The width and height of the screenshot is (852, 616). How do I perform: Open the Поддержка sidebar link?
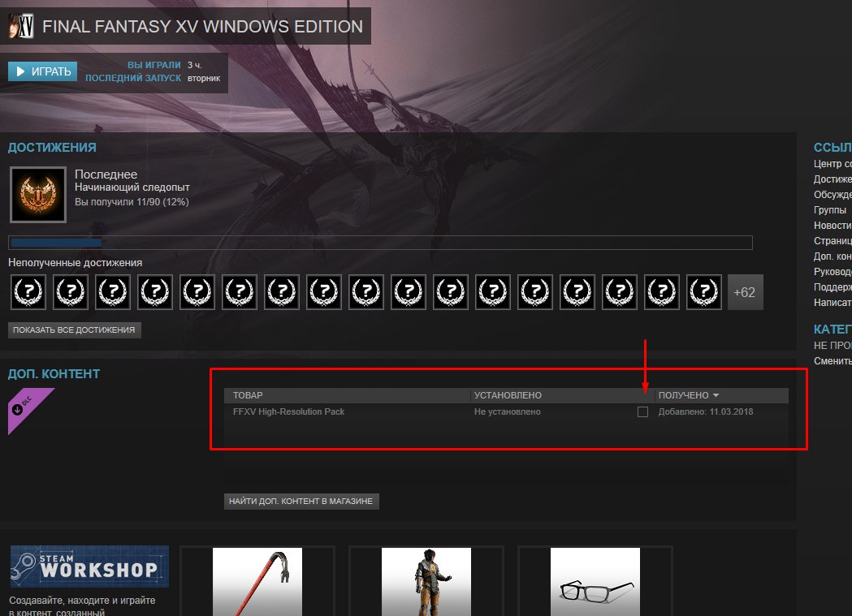(x=833, y=287)
